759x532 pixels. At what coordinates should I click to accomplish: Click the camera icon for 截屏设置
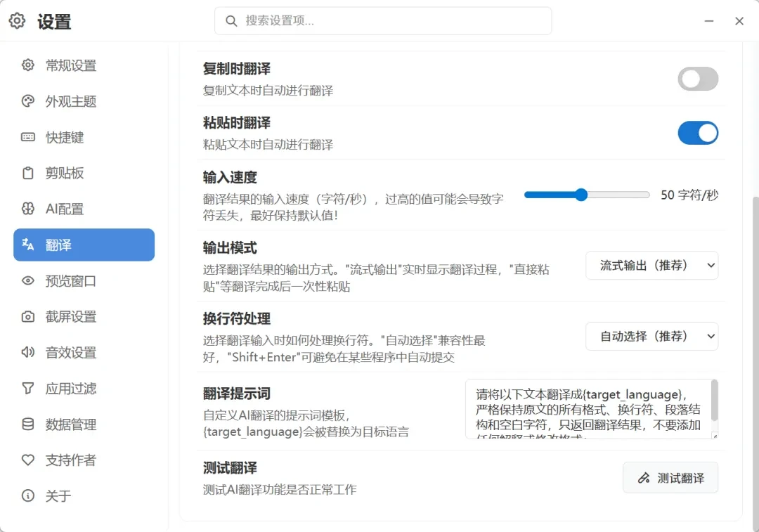click(x=28, y=316)
